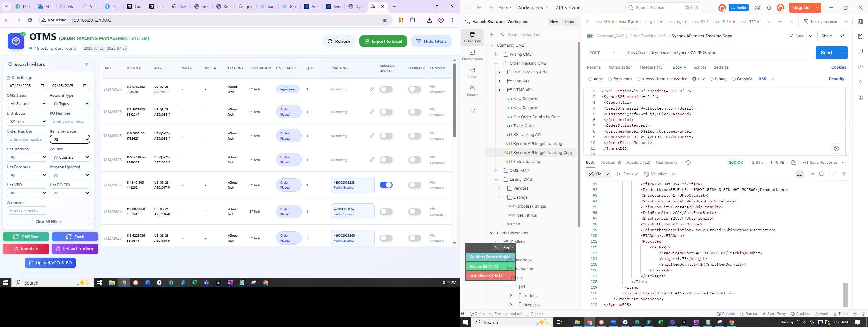Open Postman comments side icon
The height and width of the screenshot is (327, 868).
[x=860, y=51]
